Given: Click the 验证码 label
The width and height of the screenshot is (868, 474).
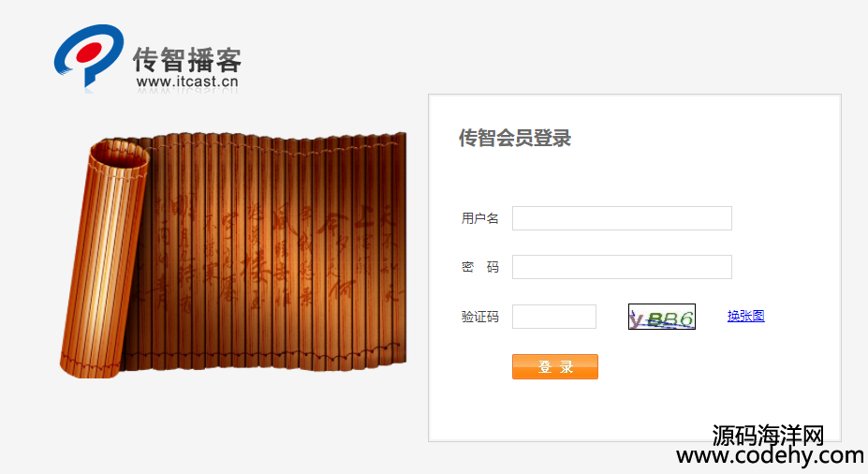Looking at the screenshot, I should (x=480, y=317).
